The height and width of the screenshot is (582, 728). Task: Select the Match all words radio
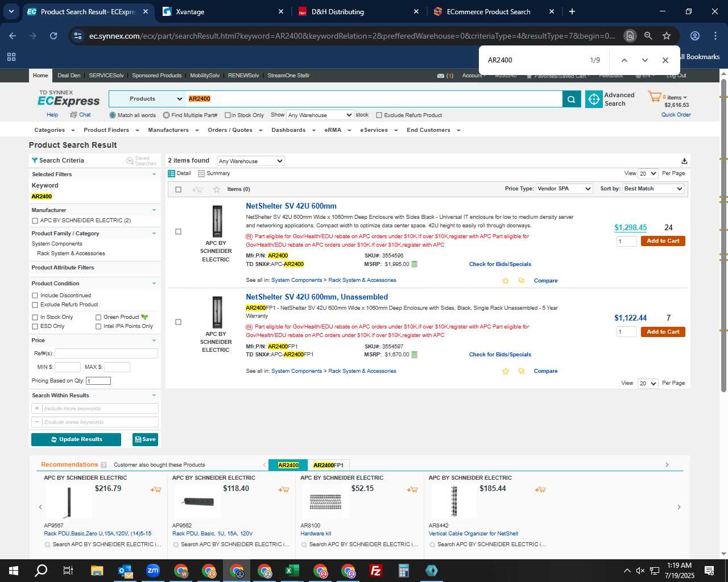pos(113,115)
